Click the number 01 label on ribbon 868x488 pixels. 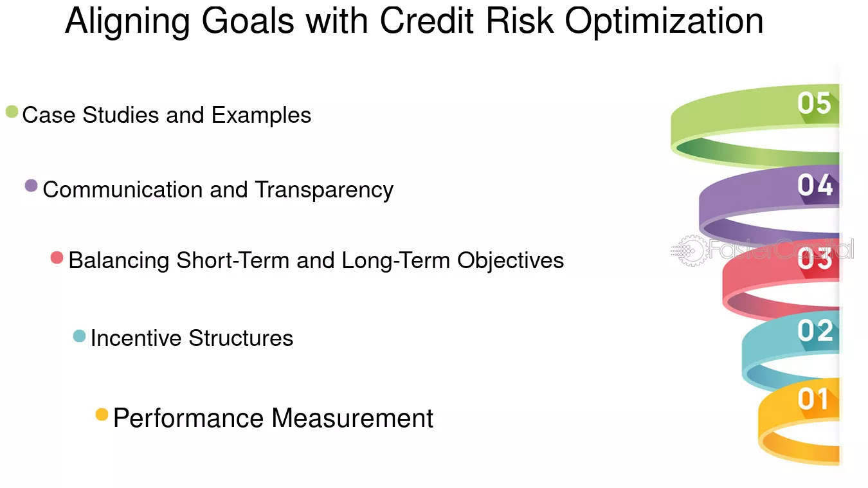(x=813, y=399)
